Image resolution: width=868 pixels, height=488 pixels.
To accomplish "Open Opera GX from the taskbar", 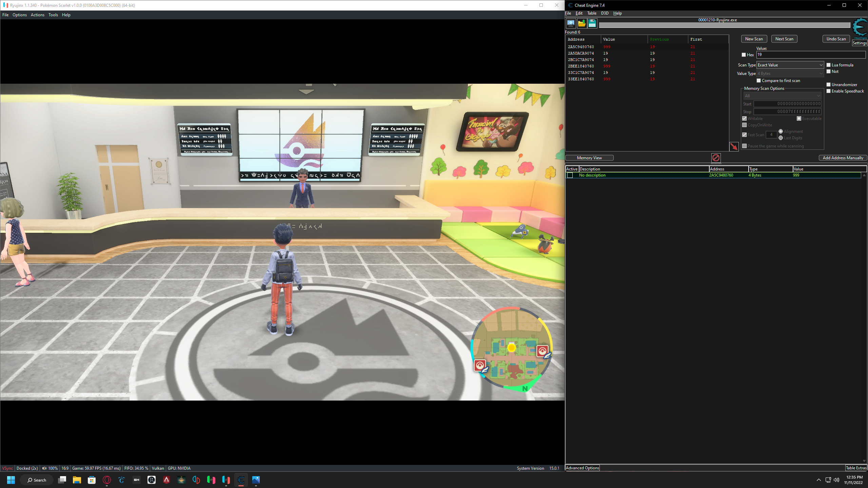I will point(107,480).
